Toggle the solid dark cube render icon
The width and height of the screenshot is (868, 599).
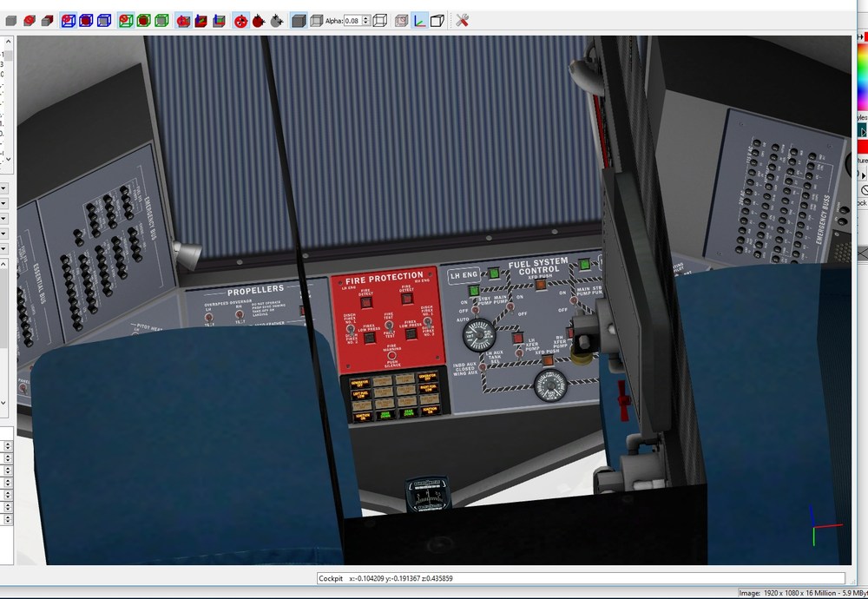[x=299, y=21]
